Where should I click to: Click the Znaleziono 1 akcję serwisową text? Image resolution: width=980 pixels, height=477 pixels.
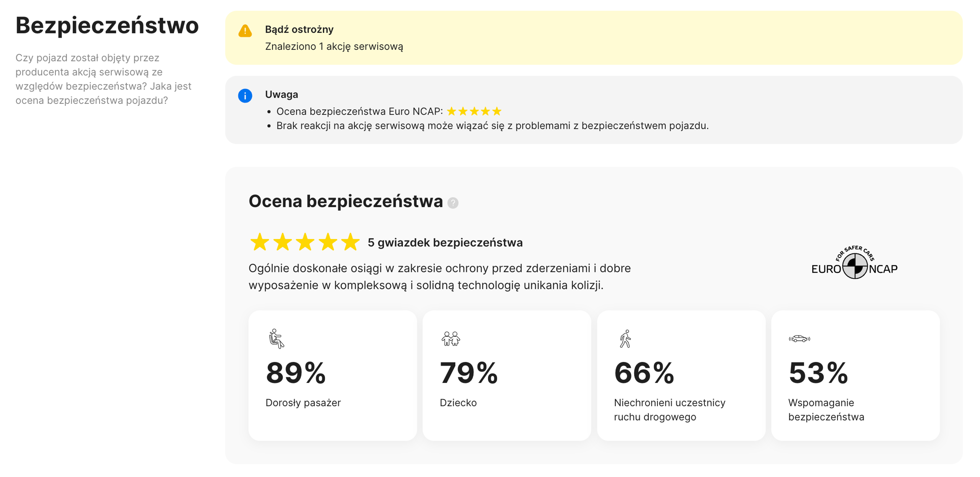(334, 46)
